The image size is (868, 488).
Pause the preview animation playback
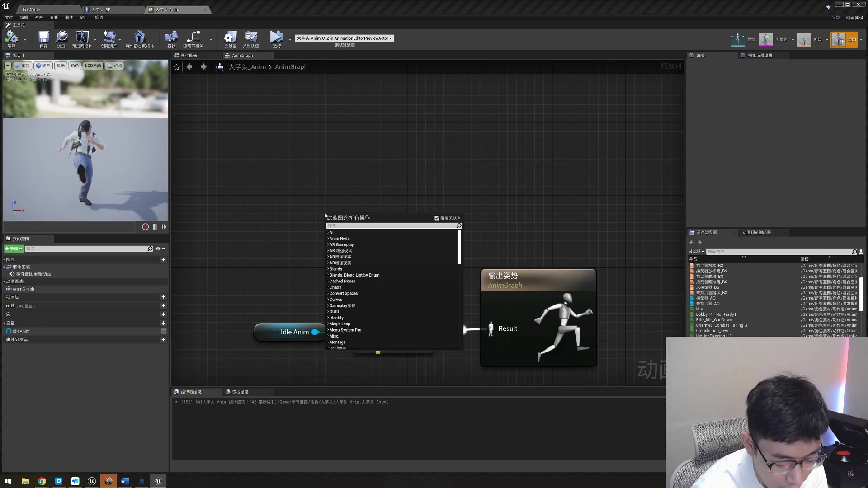coord(155,227)
